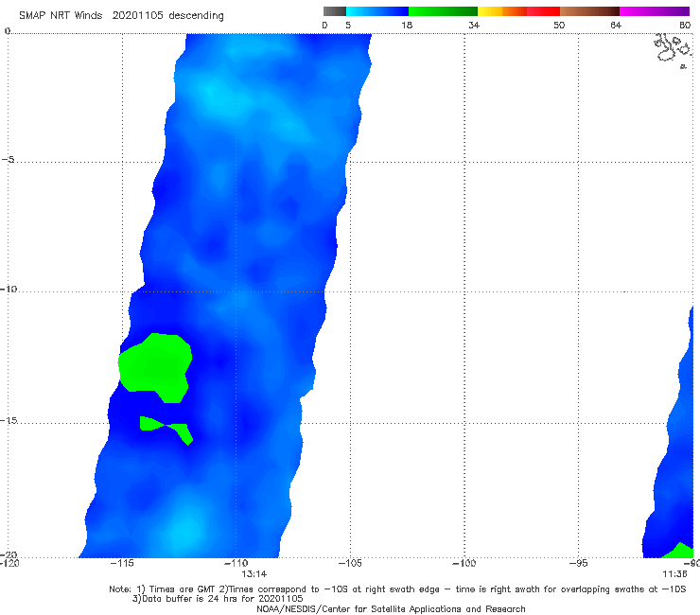Click the colorbar label '34'
This screenshot has width=700, height=615.
coord(474,25)
